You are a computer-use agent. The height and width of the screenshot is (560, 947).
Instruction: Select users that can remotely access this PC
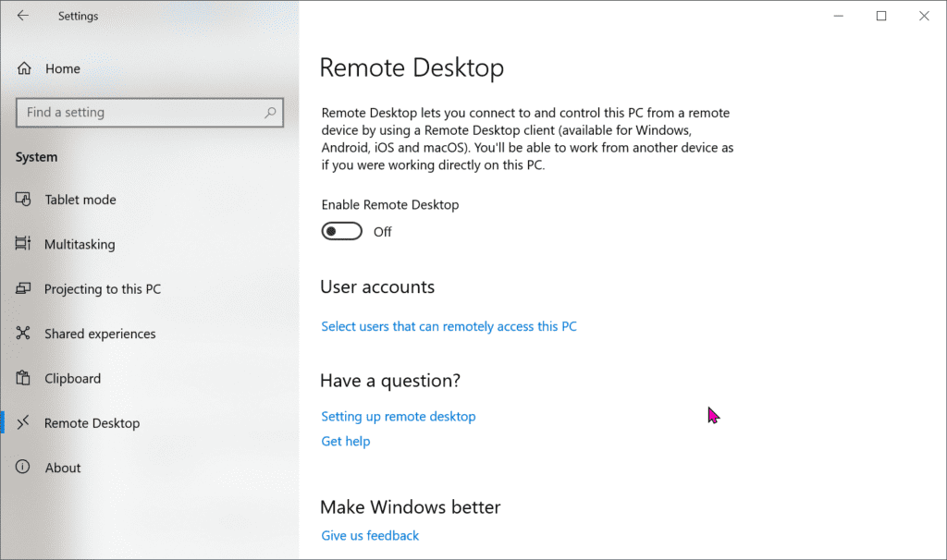tap(449, 326)
